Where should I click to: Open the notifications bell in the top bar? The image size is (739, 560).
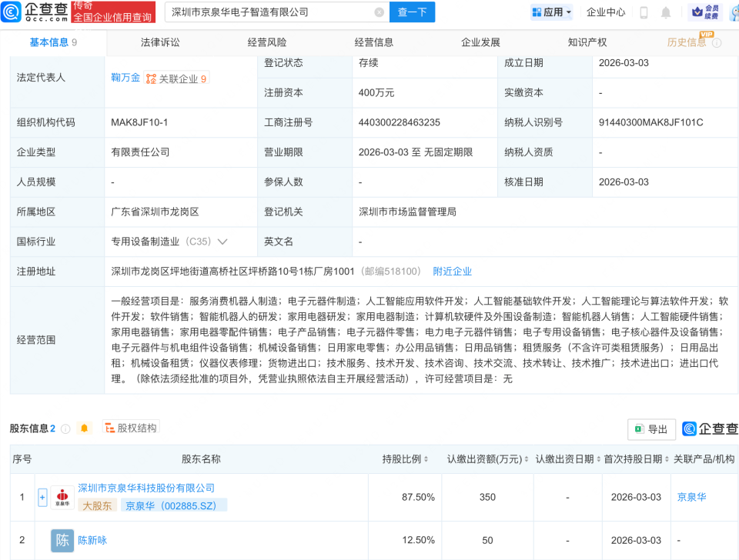click(665, 13)
